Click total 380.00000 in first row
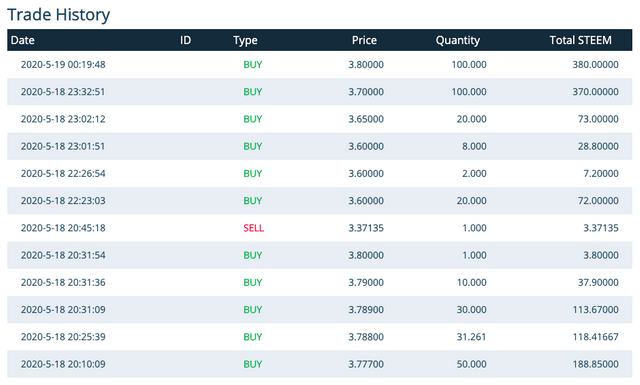This screenshot has width=640, height=385. click(x=595, y=65)
